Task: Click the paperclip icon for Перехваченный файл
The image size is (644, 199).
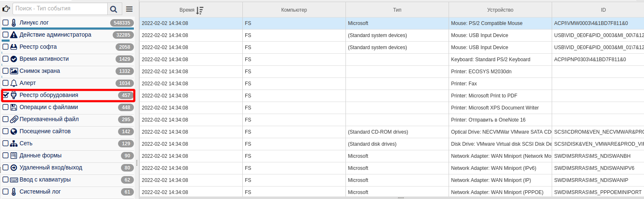Action: click(14, 119)
